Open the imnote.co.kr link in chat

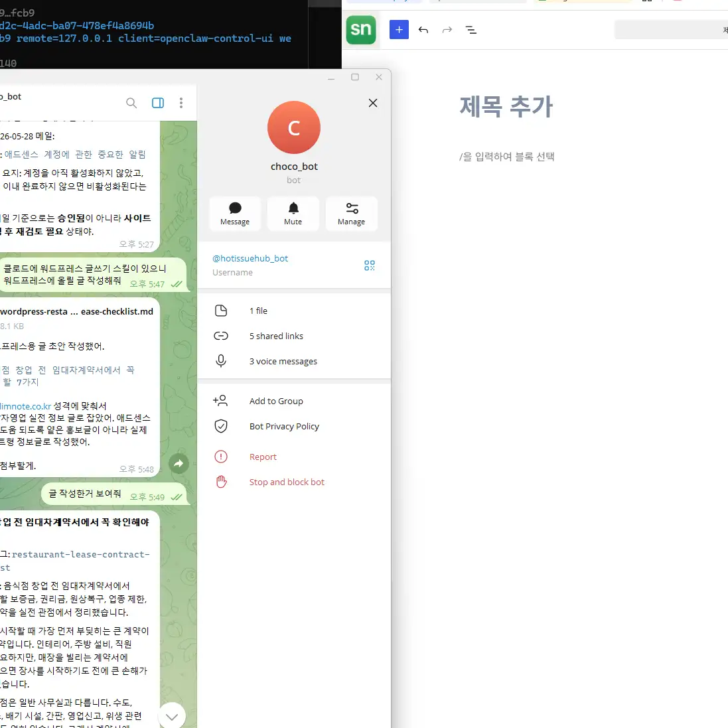pos(25,405)
